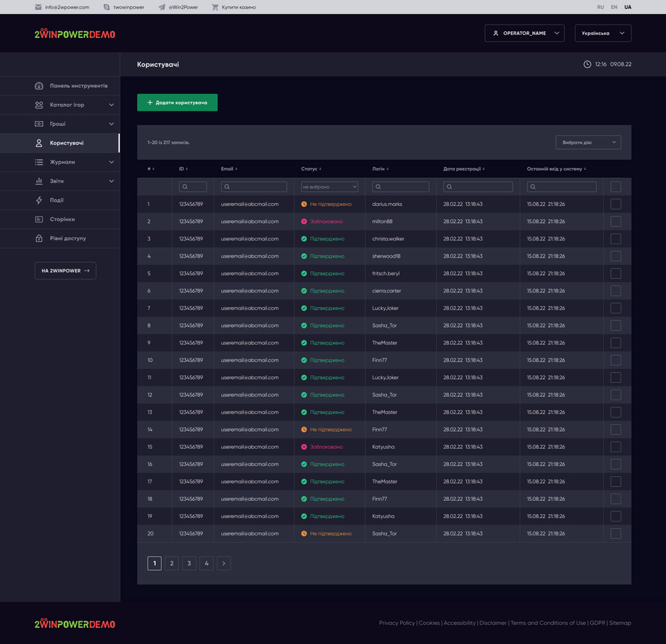The image size is (666, 644).
Task: Click the Додати користувача button
Action: 177,103
